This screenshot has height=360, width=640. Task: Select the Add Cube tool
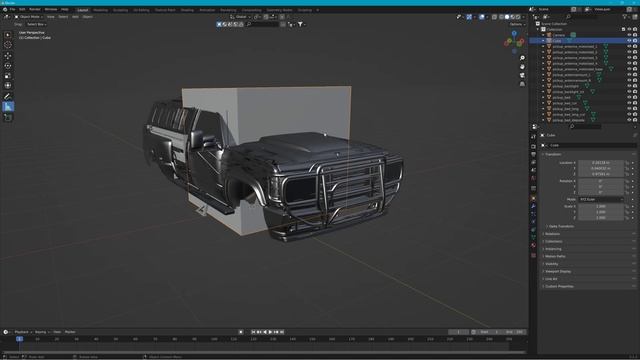[x=8, y=118]
